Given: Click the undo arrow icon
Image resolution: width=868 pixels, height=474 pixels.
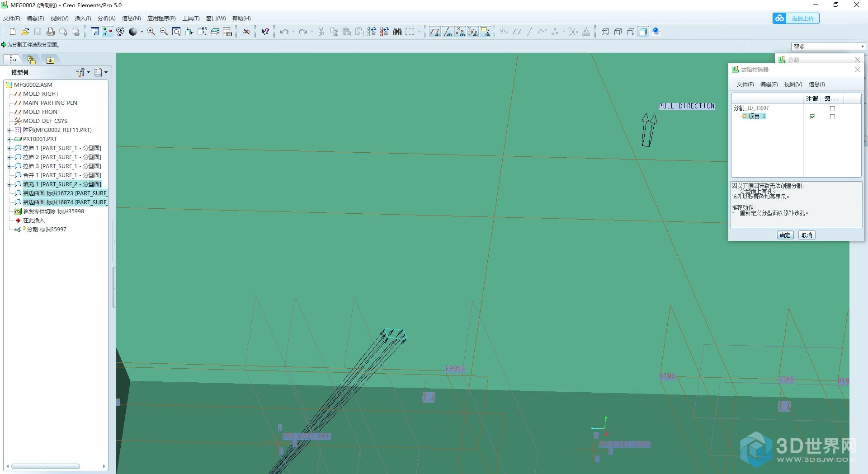Looking at the screenshot, I should tap(284, 32).
